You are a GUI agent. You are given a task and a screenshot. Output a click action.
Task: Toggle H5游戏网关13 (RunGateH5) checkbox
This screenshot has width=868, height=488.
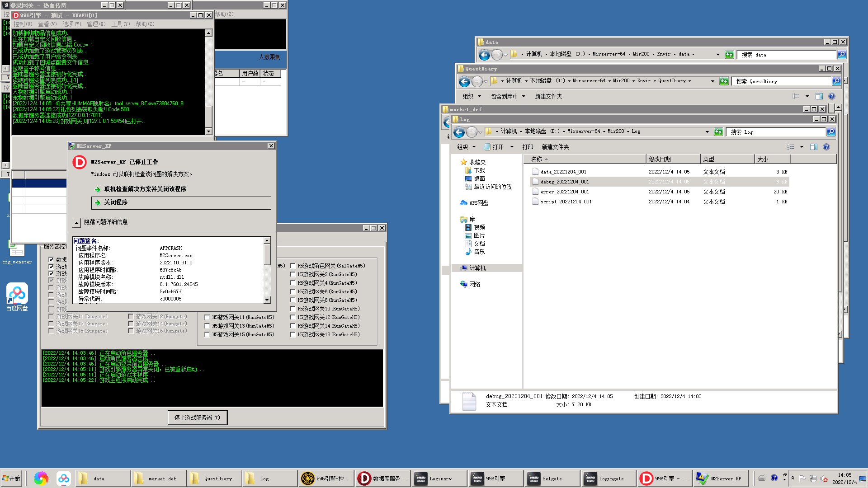click(207, 326)
